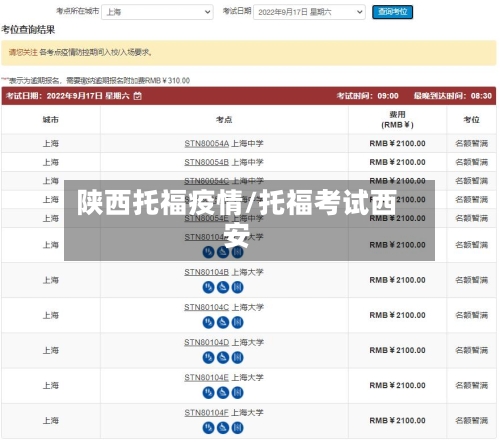Click RMB¥2100.00 in the STN80104B row
Image resolution: width=500 pixels, height=442 pixels.
[x=397, y=280]
